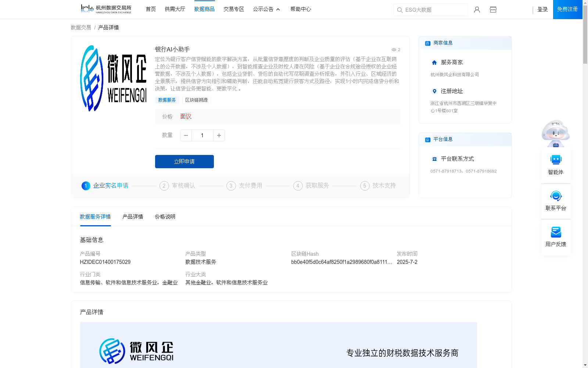Open 交易专区 in the navigation
588x368 pixels.
(x=234, y=9)
